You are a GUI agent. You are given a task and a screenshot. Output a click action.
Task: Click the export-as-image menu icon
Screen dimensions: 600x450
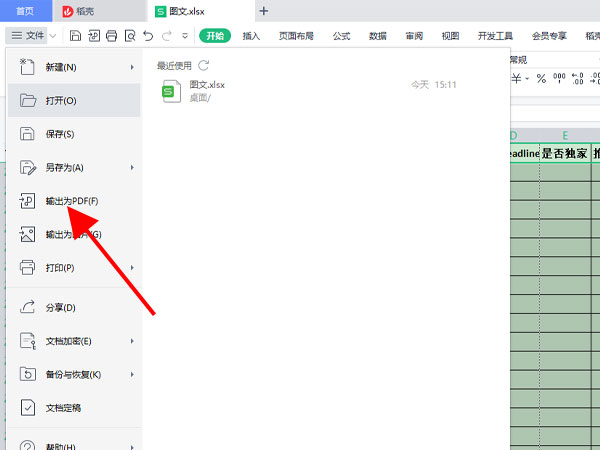pyautogui.click(x=27, y=234)
